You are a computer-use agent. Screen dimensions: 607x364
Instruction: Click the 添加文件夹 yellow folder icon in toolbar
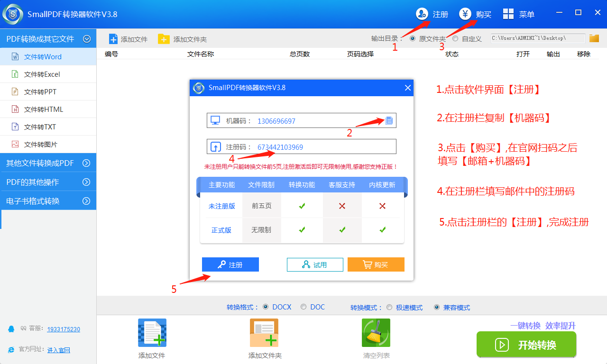[x=164, y=39]
